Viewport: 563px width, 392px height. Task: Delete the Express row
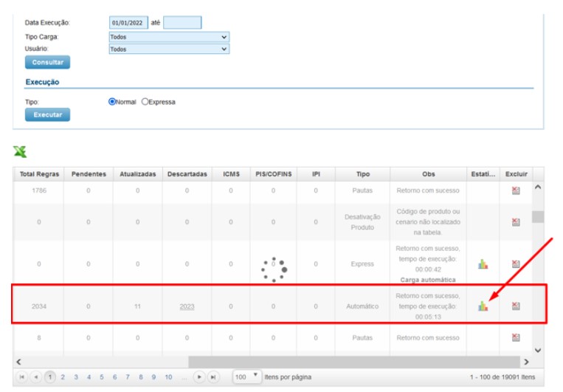tap(516, 264)
